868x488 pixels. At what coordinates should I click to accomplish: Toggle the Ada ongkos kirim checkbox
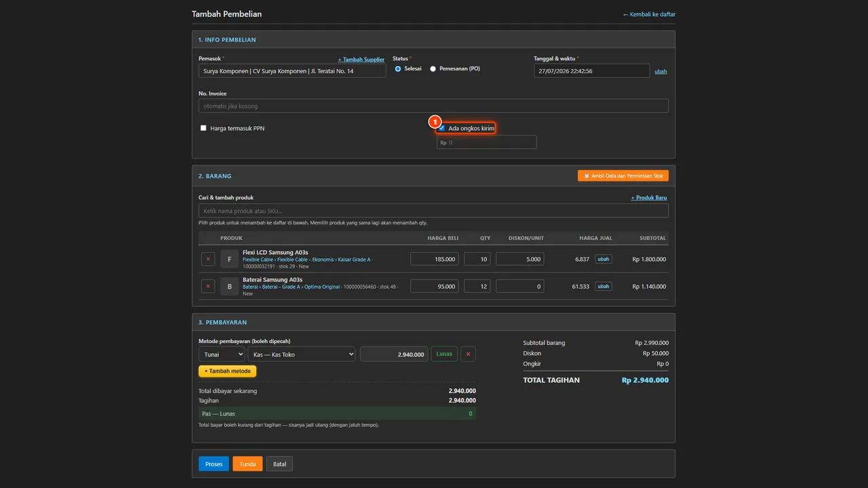pyautogui.click(x=441, y=128)
